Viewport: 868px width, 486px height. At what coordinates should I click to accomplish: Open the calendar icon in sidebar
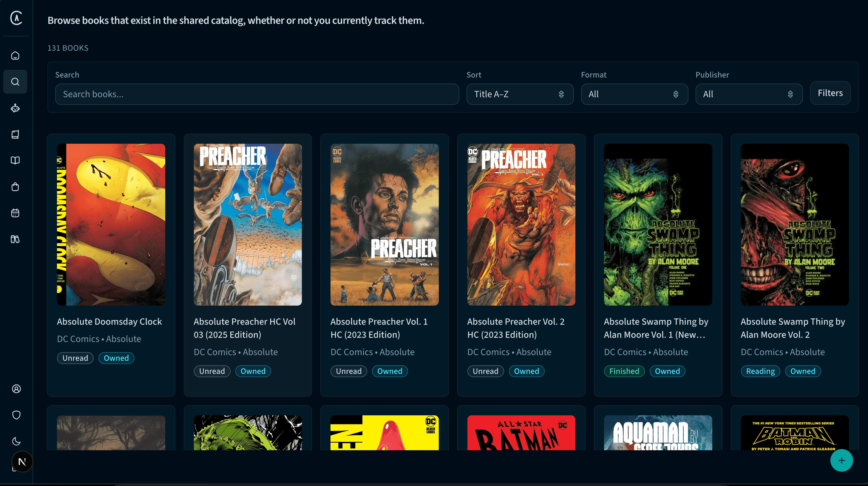pyautogui.click(x=15, y=213)
